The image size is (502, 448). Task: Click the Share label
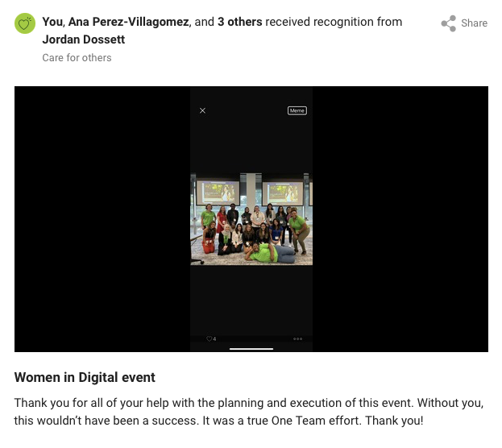[474, 23]
